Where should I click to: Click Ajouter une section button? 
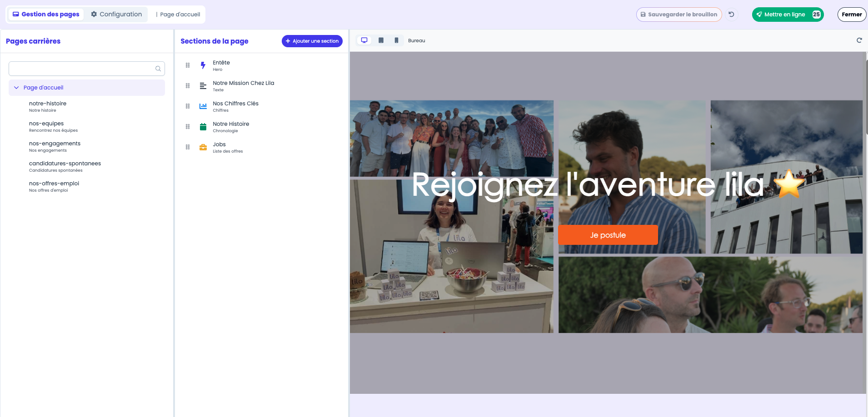pyautogui.click(x=312, y=41)
